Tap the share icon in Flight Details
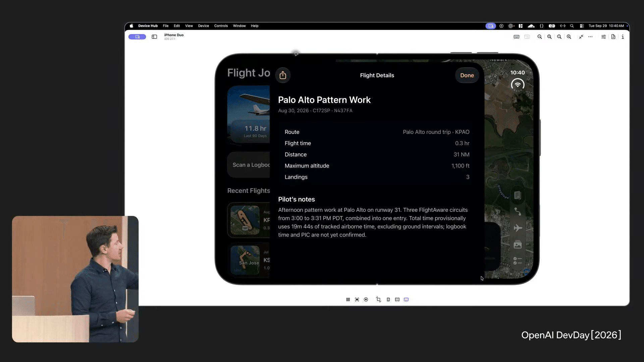The image size is (644, 362). tap(283, 75)
